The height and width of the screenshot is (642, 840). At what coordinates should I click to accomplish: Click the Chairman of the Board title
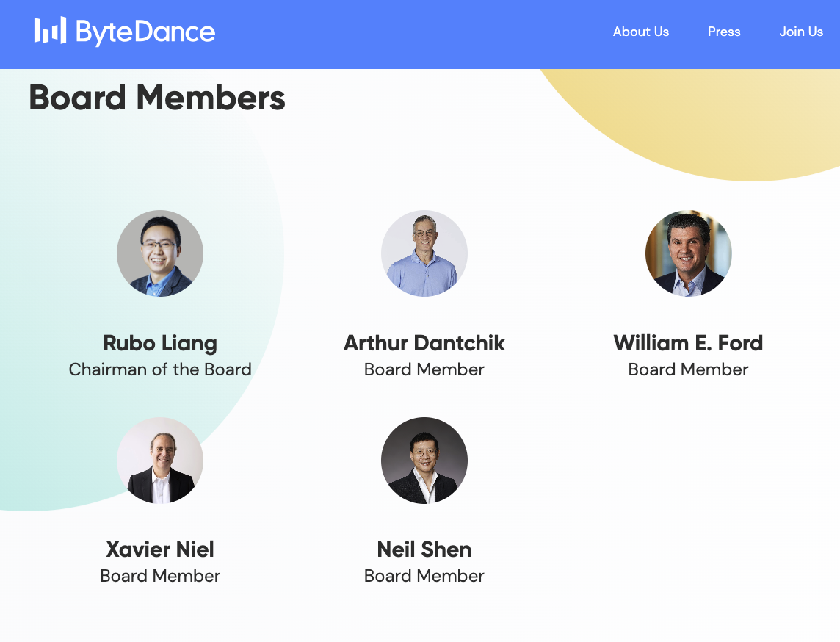click(160, 369)
